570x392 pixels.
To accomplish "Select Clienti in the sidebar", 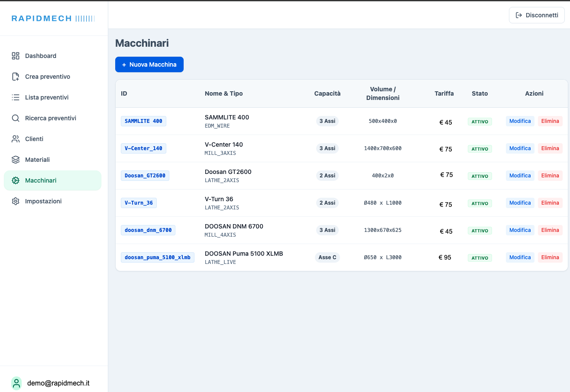I will tap(52, 139).
